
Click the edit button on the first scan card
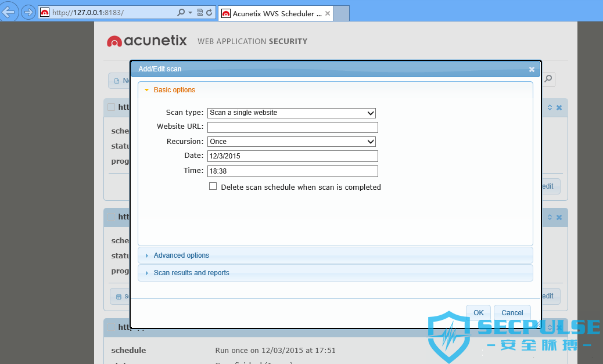pos(550,186)
